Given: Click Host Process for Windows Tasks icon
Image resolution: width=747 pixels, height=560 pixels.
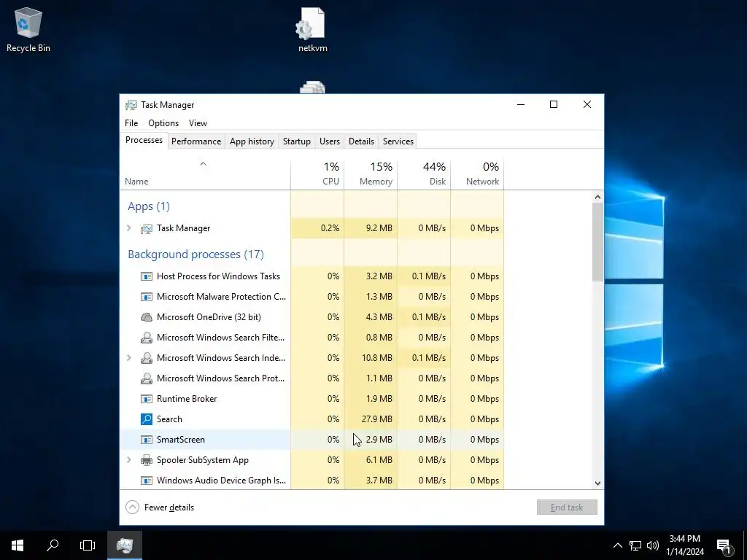Looking at the screenshot, I should click(146, 276).
